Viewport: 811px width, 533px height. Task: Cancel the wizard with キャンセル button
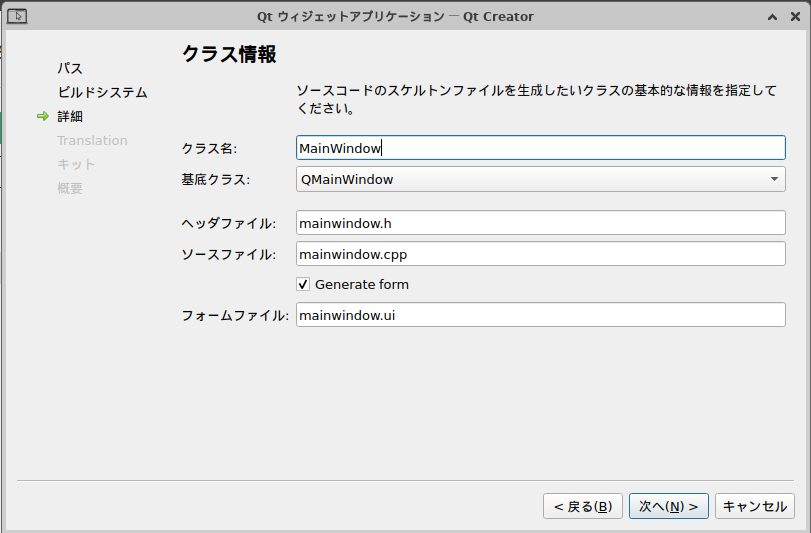pos(755,506)
